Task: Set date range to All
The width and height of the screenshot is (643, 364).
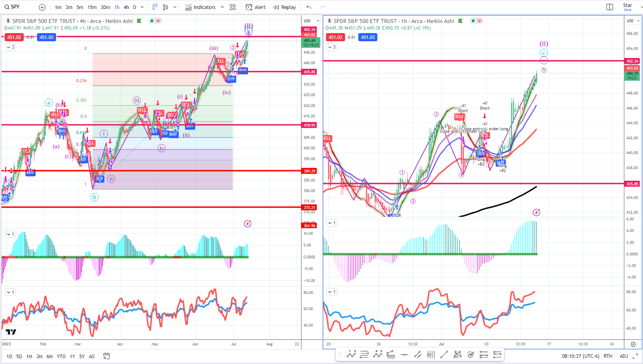Action: click(x=92, y=356)
